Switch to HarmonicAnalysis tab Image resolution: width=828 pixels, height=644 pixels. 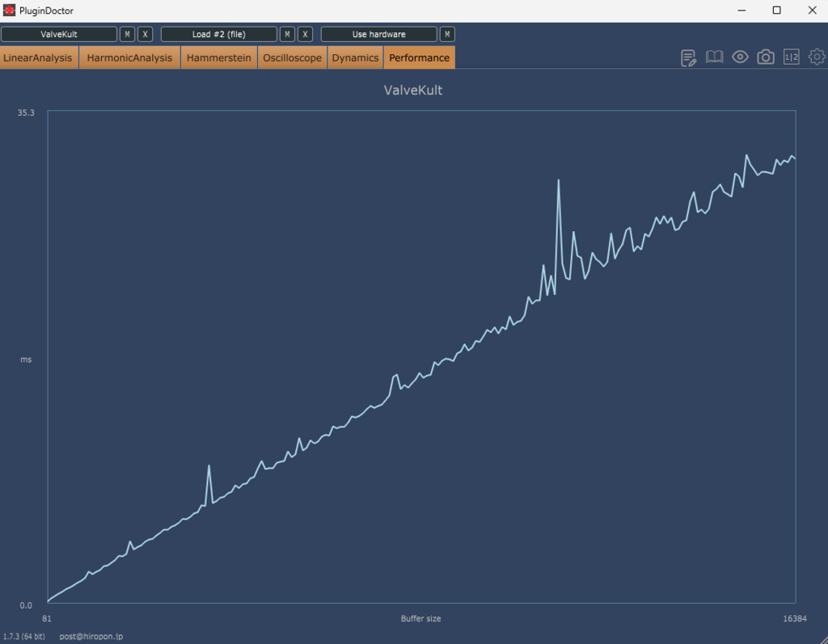tap(129, 57)
